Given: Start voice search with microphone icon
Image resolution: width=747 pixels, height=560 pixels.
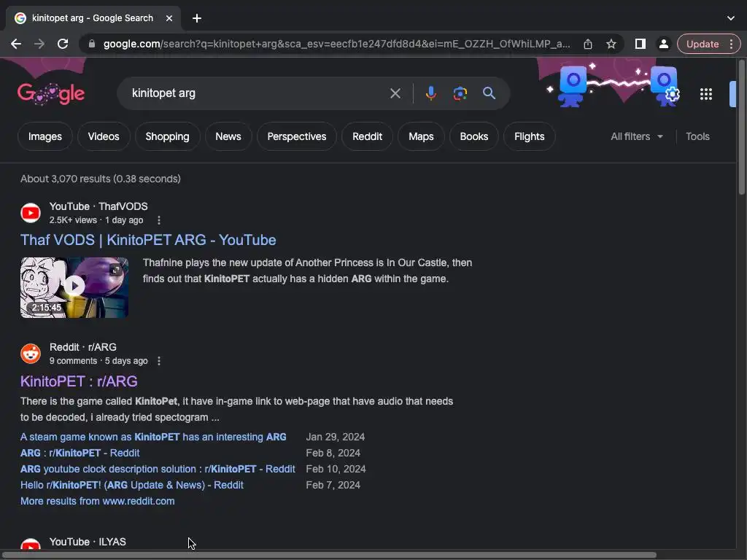Looking at the screenshot, I should click(430, 93).
